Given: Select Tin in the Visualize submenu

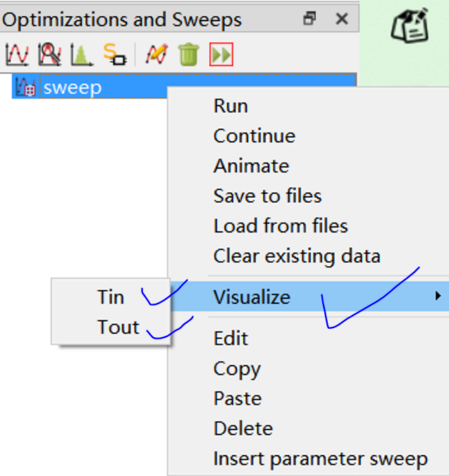Looking at the screenshot, I should coord(111,297).
